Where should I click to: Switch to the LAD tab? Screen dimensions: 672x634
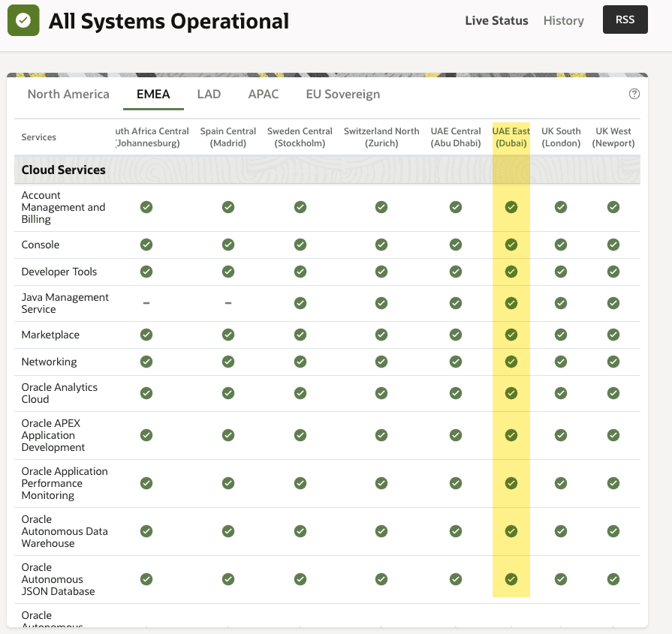pyautogui.click(x=209, y=94)
